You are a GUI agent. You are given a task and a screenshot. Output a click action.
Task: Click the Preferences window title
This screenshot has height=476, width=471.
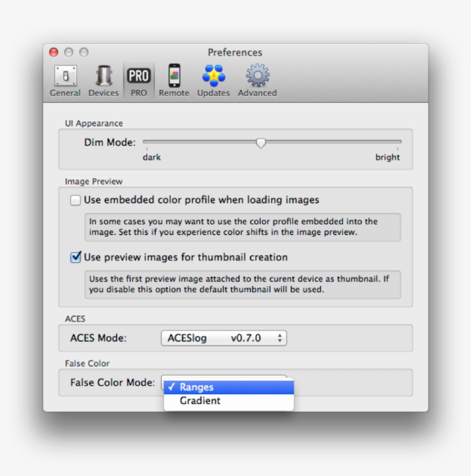tap(235, 52)
